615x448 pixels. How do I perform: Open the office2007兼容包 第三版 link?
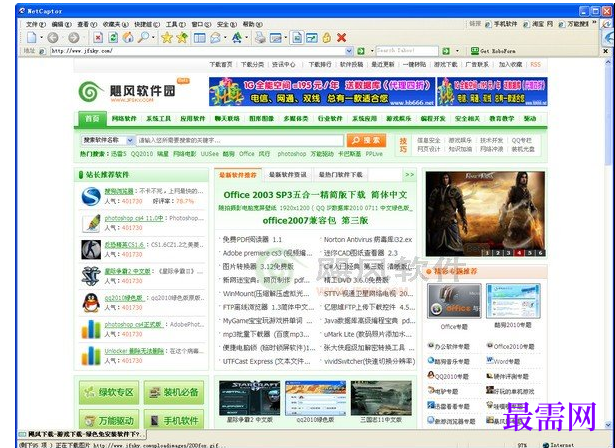[x=315, y=220]
